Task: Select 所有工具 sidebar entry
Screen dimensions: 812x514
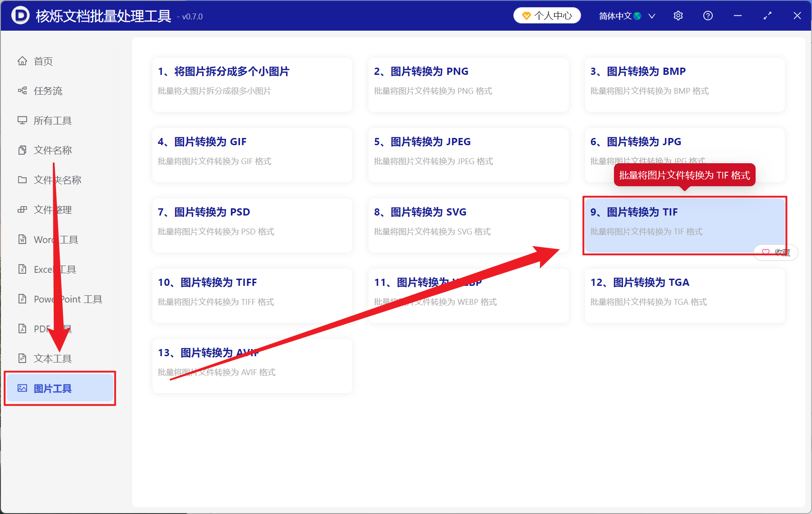Action: pos(59,120)
